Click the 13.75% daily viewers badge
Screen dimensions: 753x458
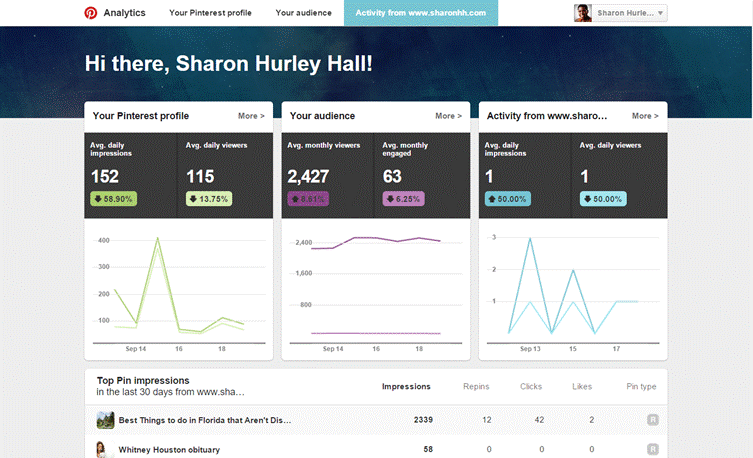pos(210,199)
